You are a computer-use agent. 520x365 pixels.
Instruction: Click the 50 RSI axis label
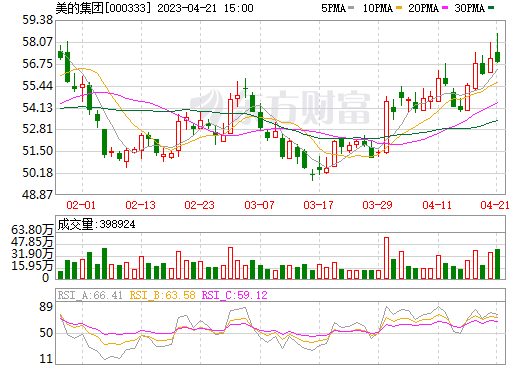click(x=46, y=333)
